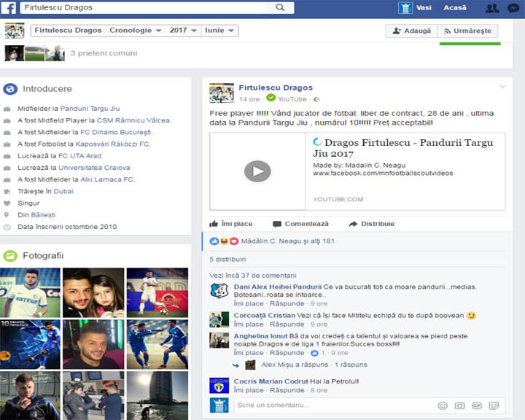Go to Acasă in top navigation
Image resolution: width=525 pixels, height=420 pixels.
[454, 8]
